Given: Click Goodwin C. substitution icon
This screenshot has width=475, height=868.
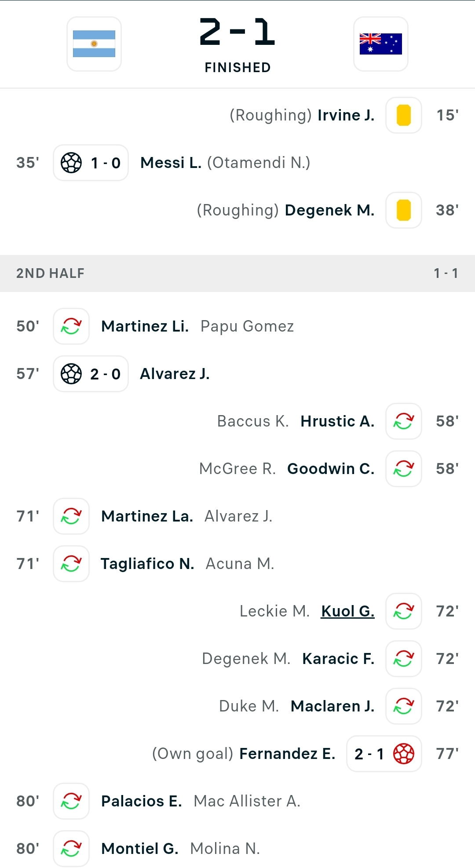Looking at the screenshot, I should (x=404, y=469).
